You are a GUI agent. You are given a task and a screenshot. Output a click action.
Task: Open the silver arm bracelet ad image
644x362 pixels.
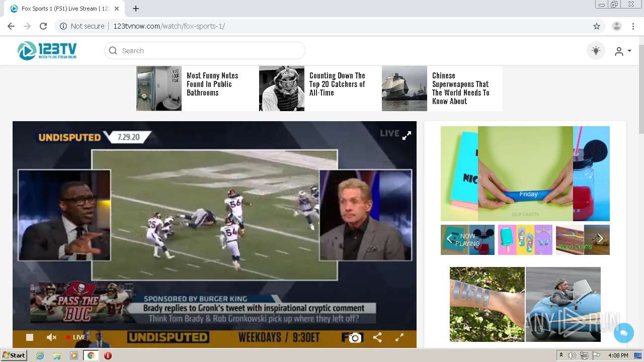coord(487,305)
